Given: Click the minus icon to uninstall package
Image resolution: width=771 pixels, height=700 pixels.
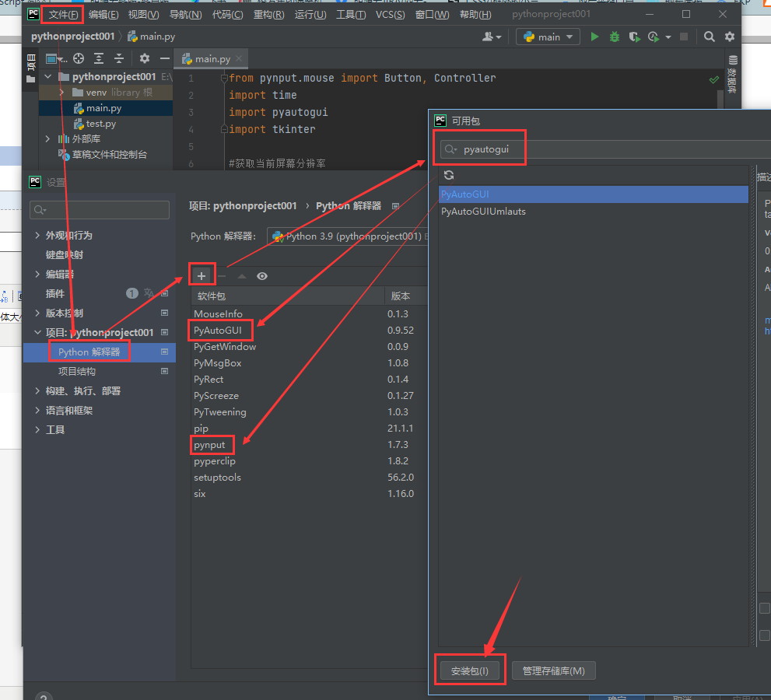Looking at the screenshot, I should click(x=222, y=276).
